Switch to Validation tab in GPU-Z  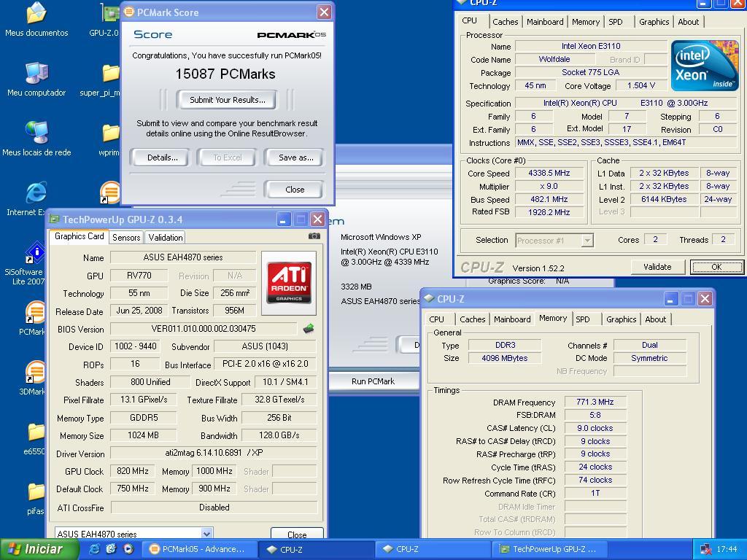[165, 237]
